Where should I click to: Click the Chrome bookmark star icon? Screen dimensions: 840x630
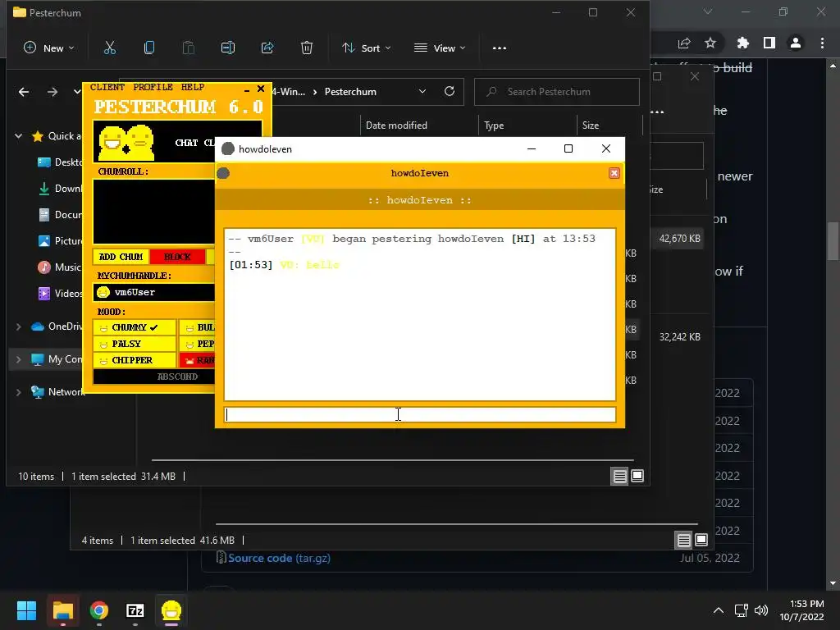click(x=710, y=43)
